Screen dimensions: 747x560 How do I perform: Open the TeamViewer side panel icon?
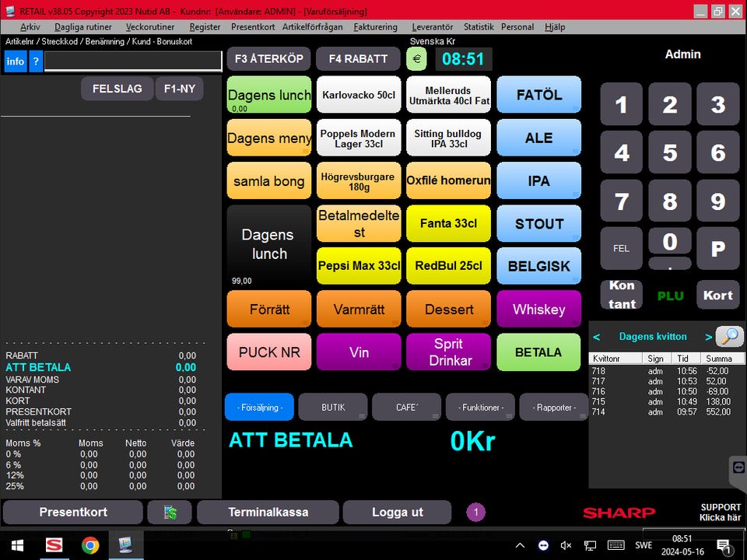(738, 467)
